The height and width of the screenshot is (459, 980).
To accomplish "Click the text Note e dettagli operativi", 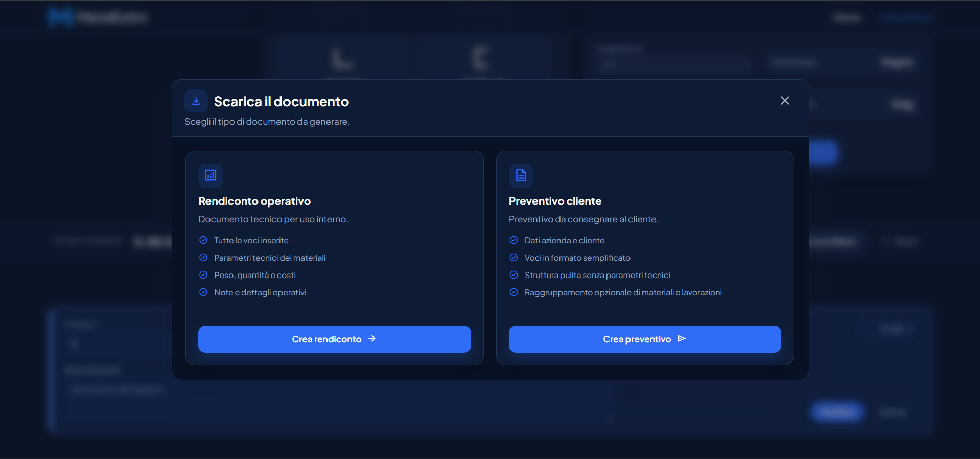I will (260, 292).
